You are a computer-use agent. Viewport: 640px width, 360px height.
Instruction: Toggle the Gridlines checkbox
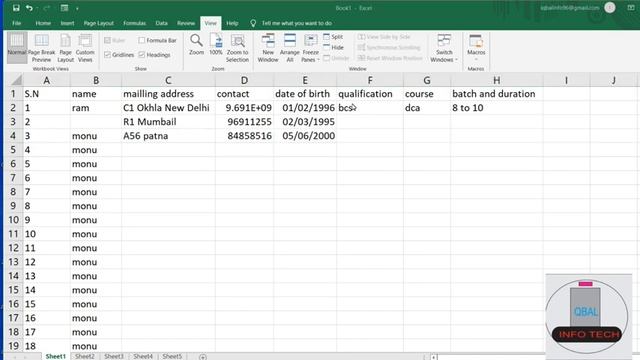point(108,55)
